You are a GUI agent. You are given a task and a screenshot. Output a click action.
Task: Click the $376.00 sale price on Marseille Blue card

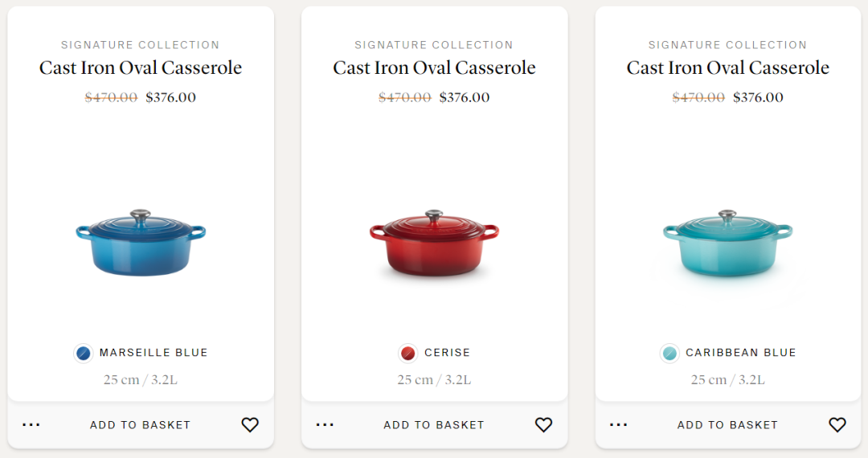click(x=170, y=98)
